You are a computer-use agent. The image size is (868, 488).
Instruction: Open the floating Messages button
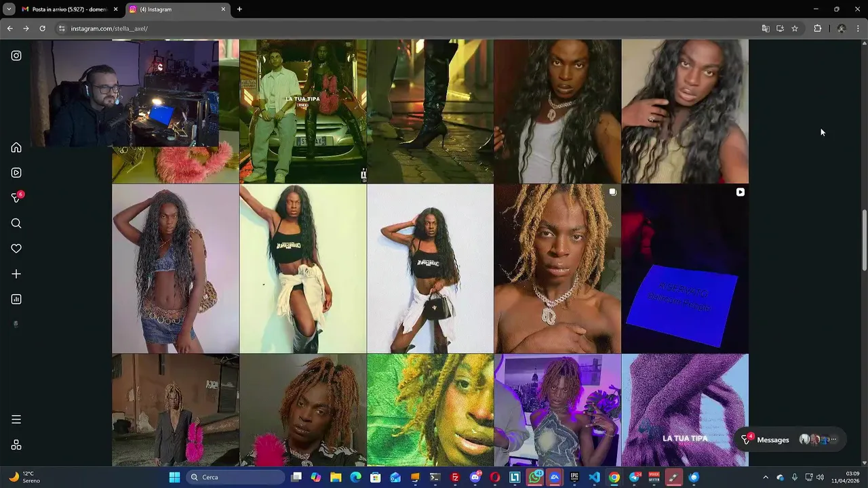point(790,440)
